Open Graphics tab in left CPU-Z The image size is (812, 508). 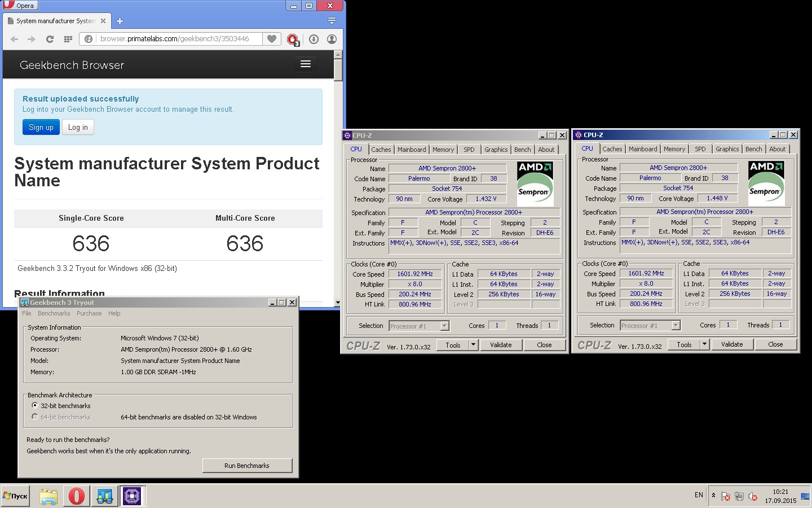click(x=496, y=150)
